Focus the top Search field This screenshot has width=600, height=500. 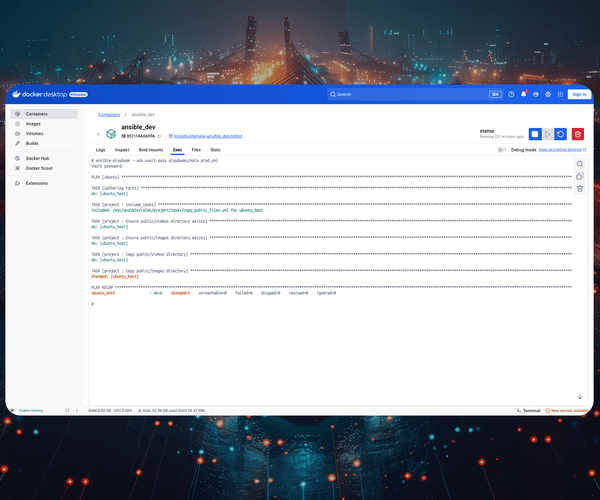coord(415,94)
